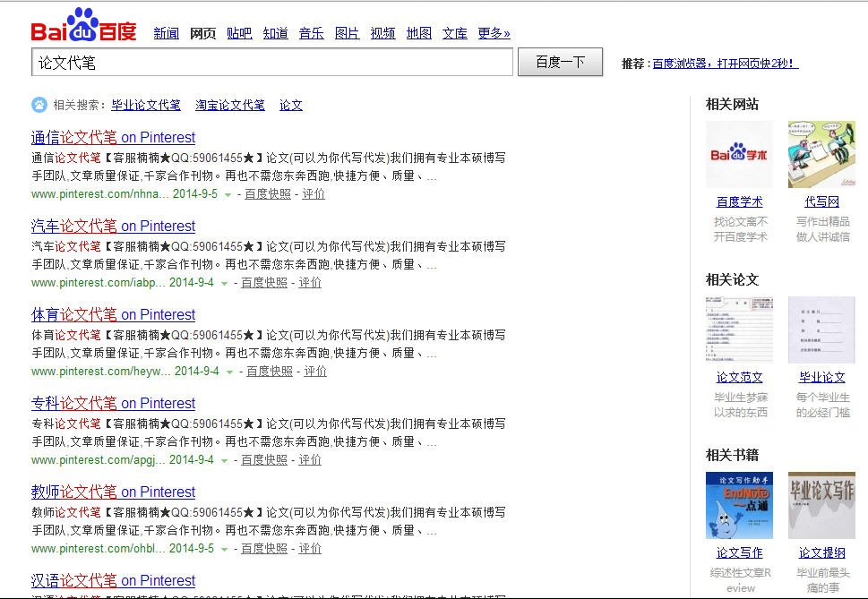868x599 pixels.
Task: Expand dropdown arrow in 专科论文代笔 result URL line
Action: click(x=224, y=460)
